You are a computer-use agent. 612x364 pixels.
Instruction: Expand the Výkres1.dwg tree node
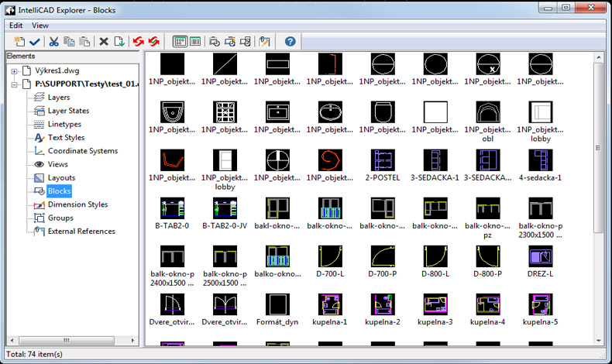tap(14, 71)
